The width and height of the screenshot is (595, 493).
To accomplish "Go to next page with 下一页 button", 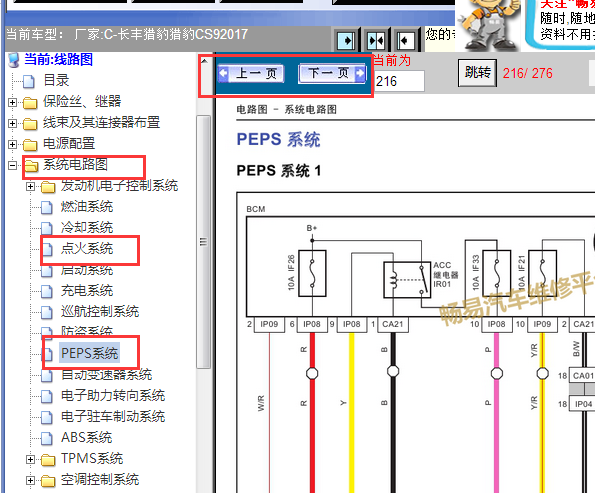I will (332, 73).
